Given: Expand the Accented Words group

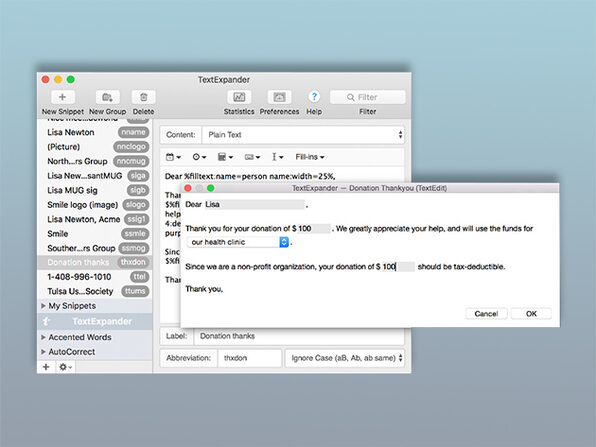Looking at the screenshot, I should (x=43, y=337).
